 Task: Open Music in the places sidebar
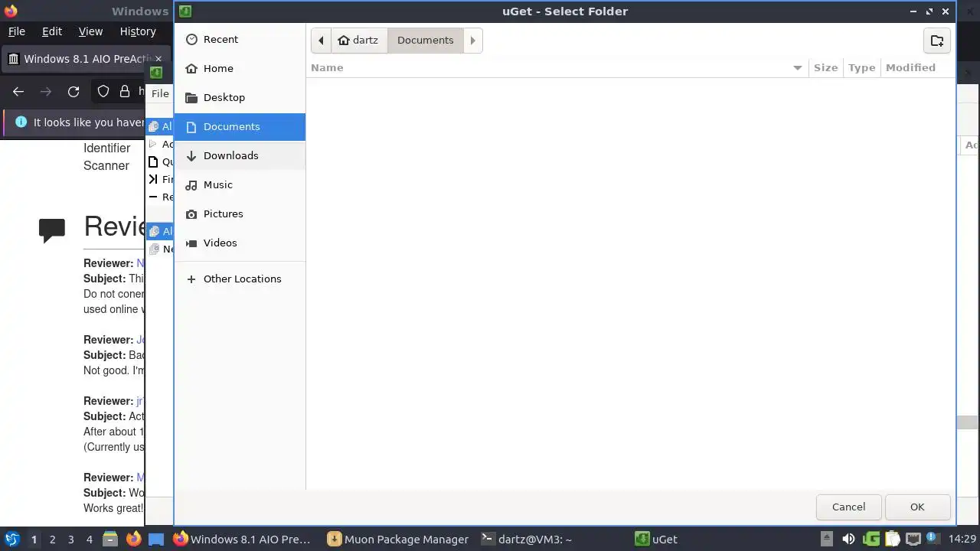[x=240, y=184]
